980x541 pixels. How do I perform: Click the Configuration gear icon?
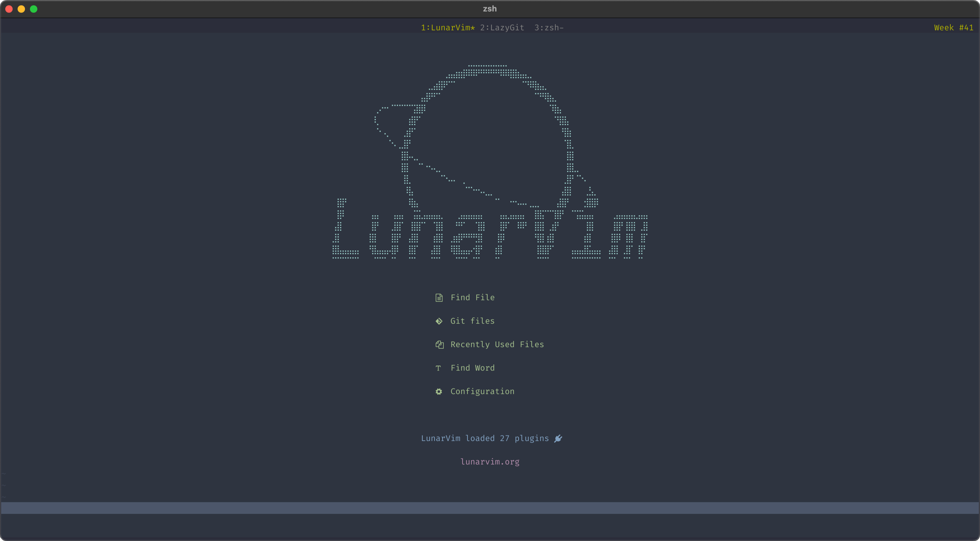pyautogui.click(x=439, y=392)
